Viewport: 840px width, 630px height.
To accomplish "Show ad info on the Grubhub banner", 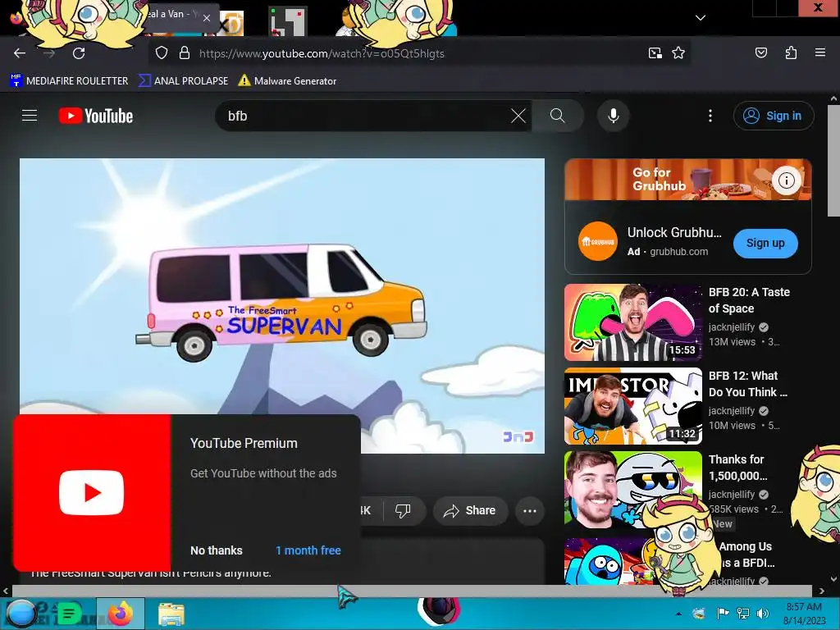I will pos(787,180).
